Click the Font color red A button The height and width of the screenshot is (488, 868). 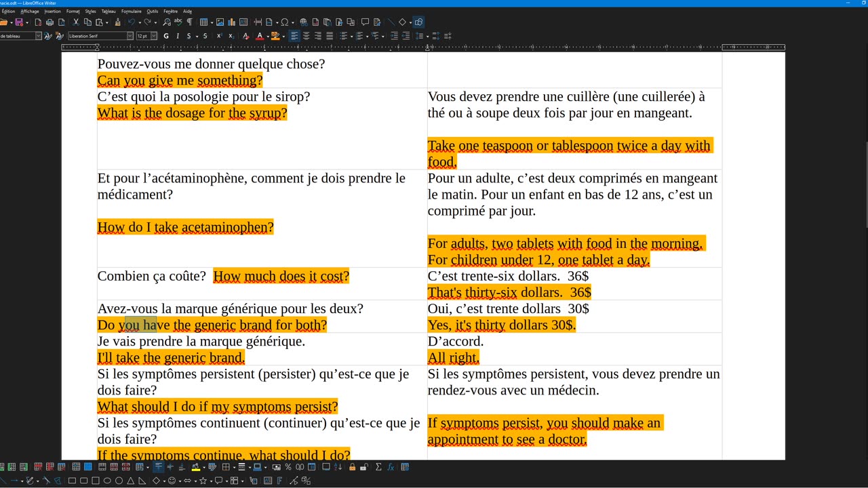click(x=260, y=36)
